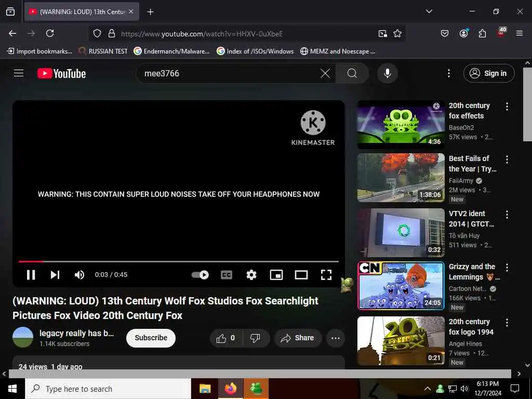Open Firefox account icon
Image resolution: width=532 pixels, height=399 pixels.
coord(463,33)
